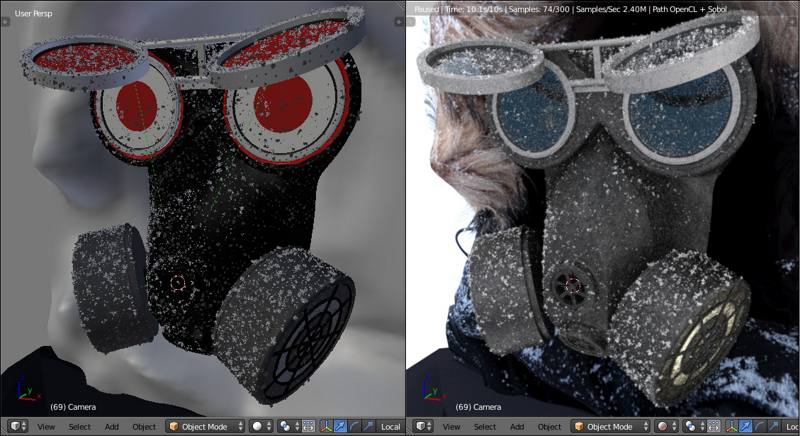Open the Object menu in rendered viewport

[x=550, y=426]
